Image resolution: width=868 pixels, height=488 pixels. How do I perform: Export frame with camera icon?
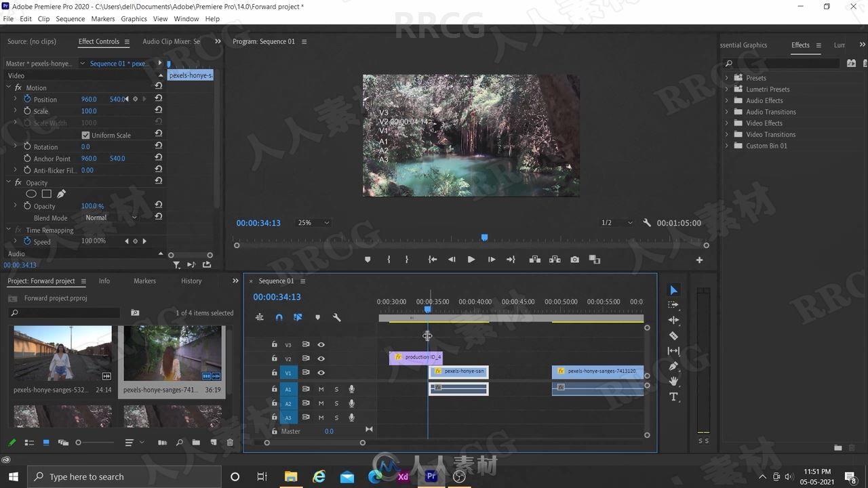coord(575,260)
